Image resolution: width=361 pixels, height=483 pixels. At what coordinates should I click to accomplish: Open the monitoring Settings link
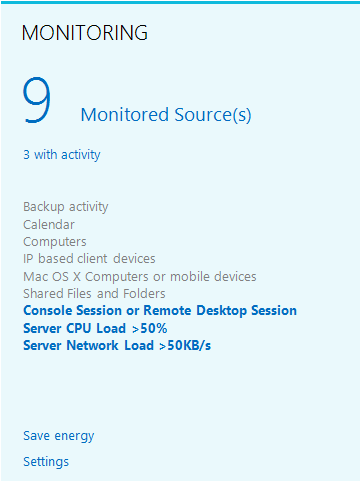pyautogui.click(x=46, y=462)
